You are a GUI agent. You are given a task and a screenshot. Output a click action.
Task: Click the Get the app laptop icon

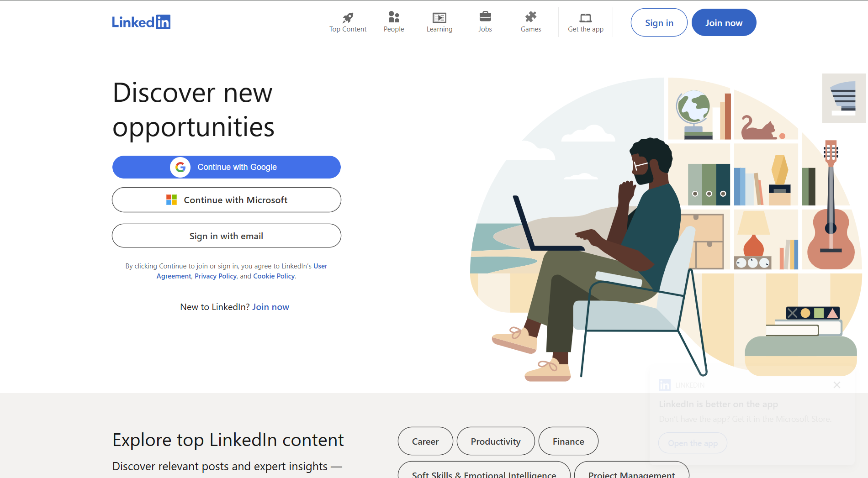pyautogui.click(x=586, y=18)
